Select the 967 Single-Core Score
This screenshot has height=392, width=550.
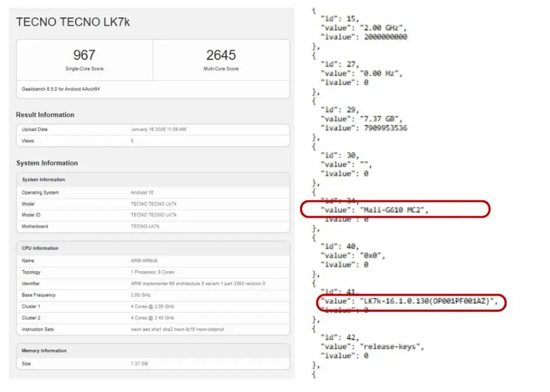(84, 55)
